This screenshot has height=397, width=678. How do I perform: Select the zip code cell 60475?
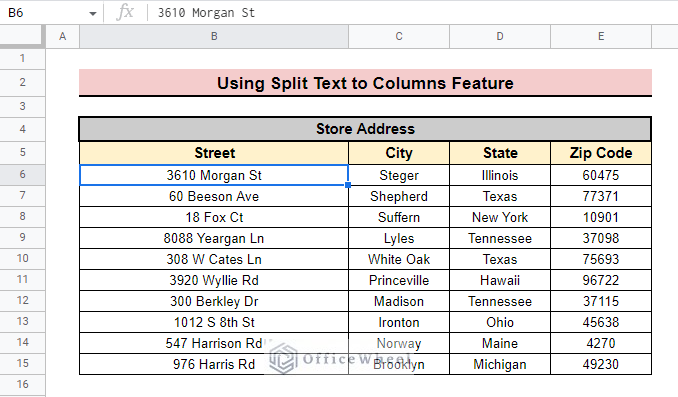click(x=601, y=175)
